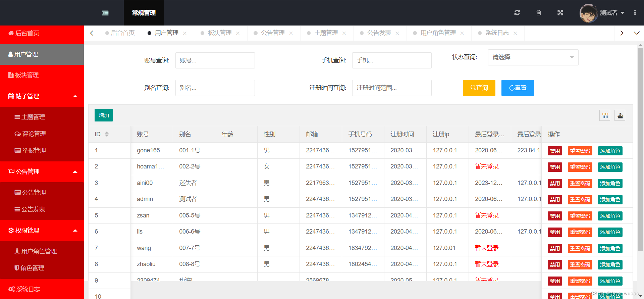This screenshot has width=644, height=299.
Task: Open 后台首页 in the sidebar
Action: 42,33
